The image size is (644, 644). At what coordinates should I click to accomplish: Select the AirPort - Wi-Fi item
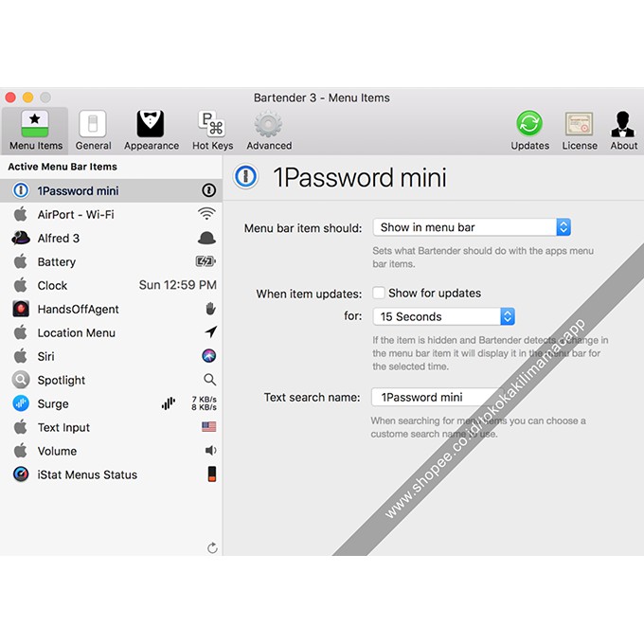tap(111, 214)
